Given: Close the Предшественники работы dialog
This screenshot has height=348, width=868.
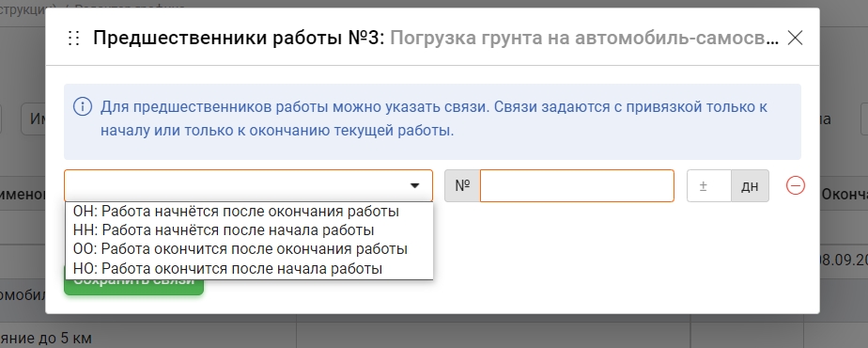Looking at the screenshot, I should pyautogui.click(x=795, y=38).
